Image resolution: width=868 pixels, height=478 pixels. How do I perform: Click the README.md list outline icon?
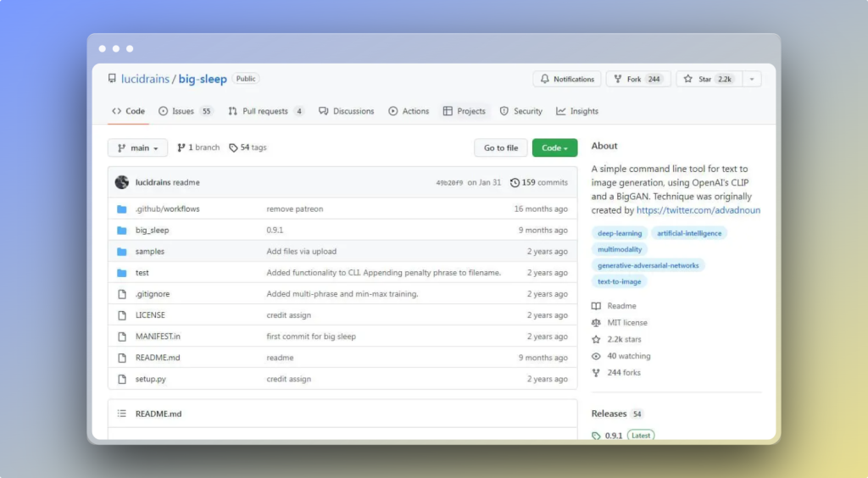(x=121, y=414)
